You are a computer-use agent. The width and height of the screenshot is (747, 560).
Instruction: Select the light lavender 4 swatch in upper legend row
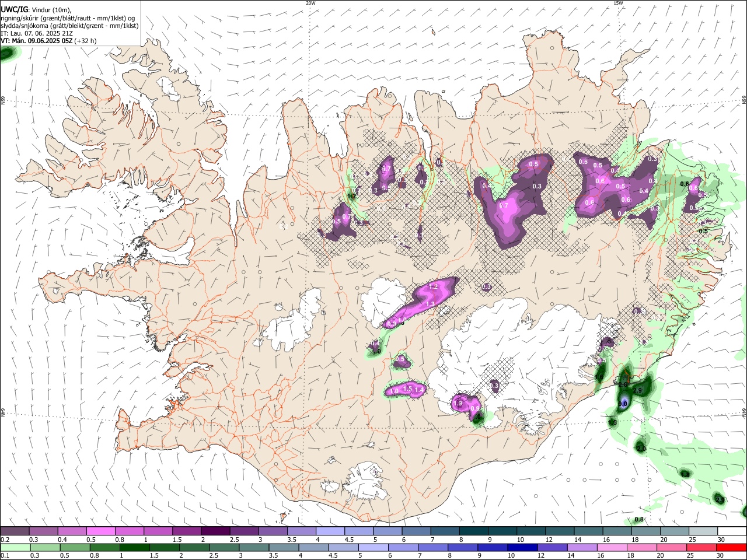pos(330,531)
